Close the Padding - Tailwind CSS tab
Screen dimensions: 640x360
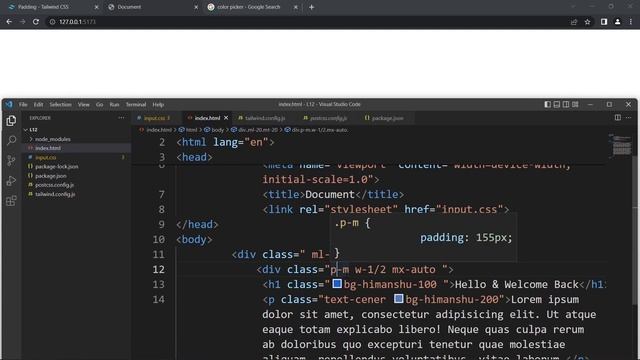96,7
